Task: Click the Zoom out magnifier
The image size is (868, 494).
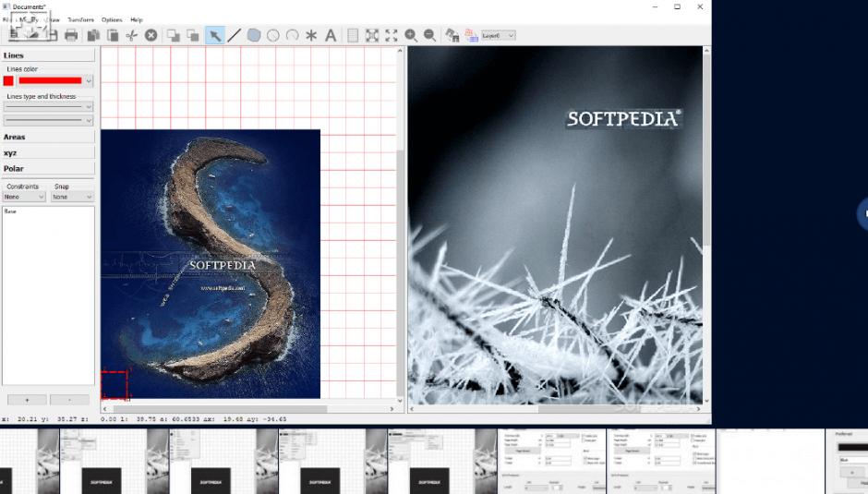Action: pyautogui.click(x=429, y=35)
